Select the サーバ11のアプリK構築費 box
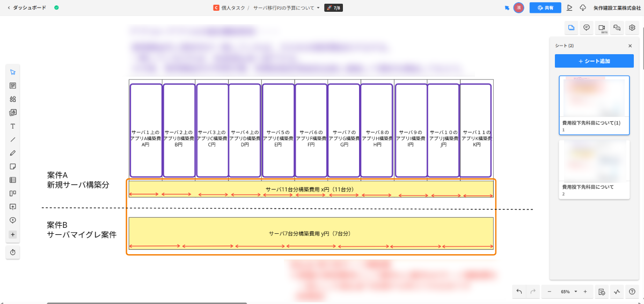644x304 pixels. pyautogui.click(x=476, y=130)
